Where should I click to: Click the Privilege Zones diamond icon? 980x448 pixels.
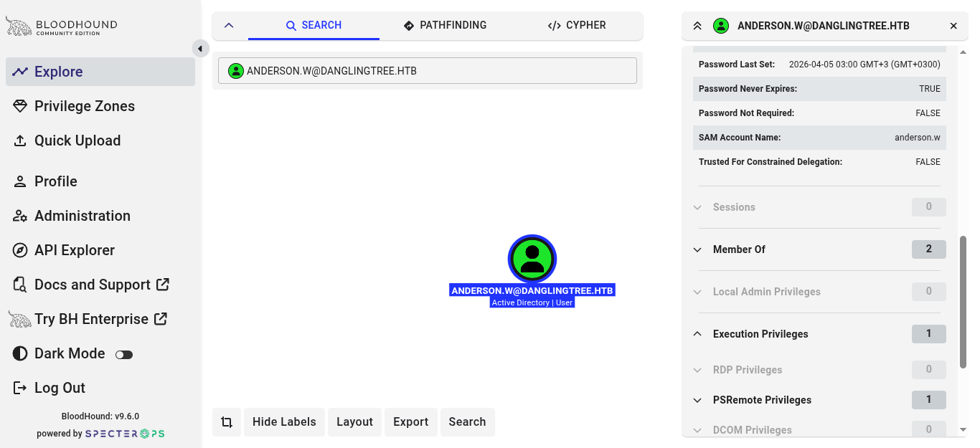click(x=20, y=106)
